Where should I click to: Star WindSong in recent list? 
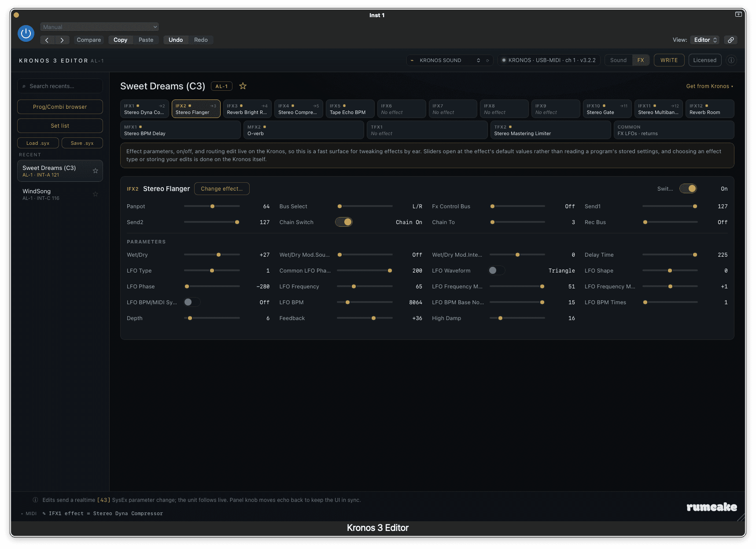coord(95,194)
